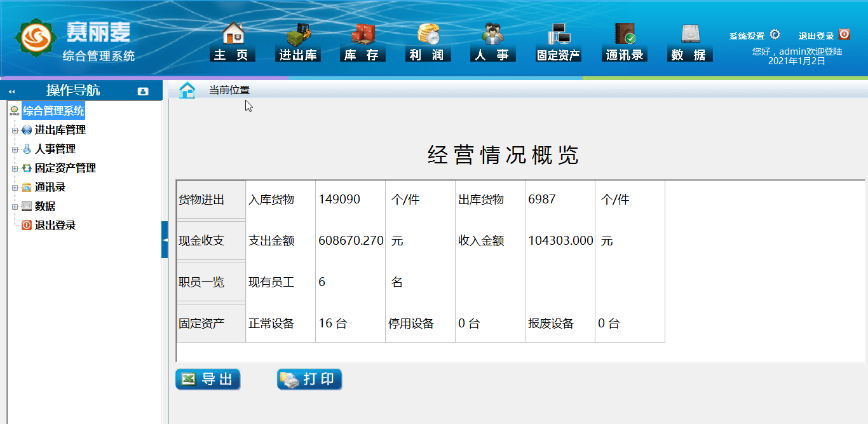Click the home icon in the breadcrumb bar
The height and width of the screenshot is (424, 868).
[x=187, y=90]
